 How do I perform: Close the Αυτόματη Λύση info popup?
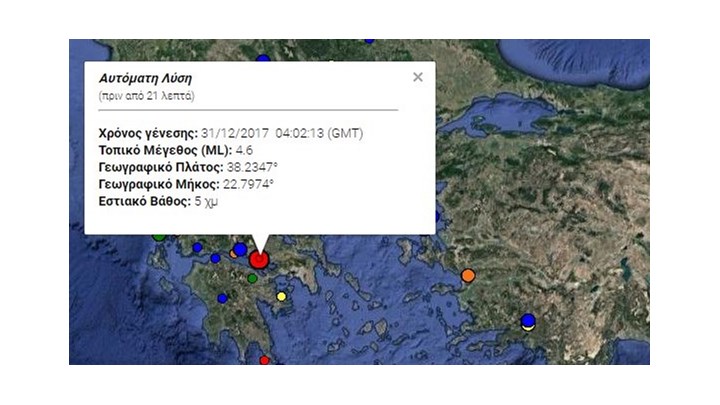[417, 77]
